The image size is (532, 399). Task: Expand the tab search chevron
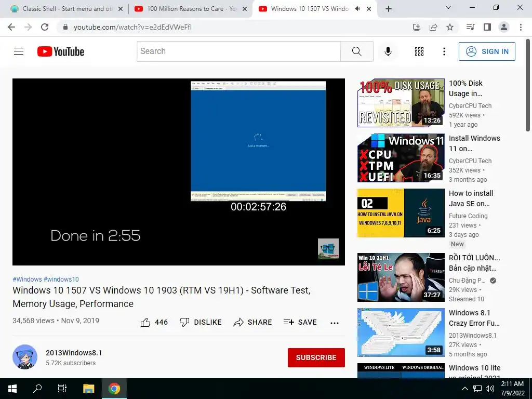(448, 7)
